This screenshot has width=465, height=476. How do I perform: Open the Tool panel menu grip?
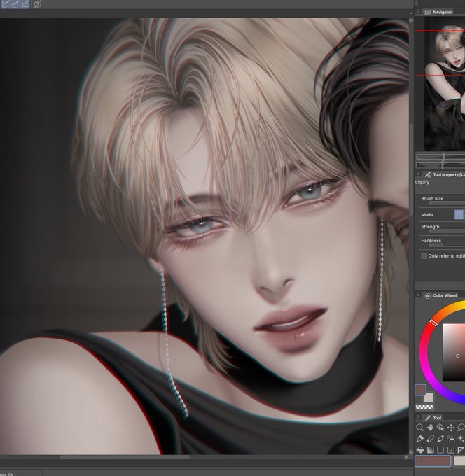click(x=418, y=417)
